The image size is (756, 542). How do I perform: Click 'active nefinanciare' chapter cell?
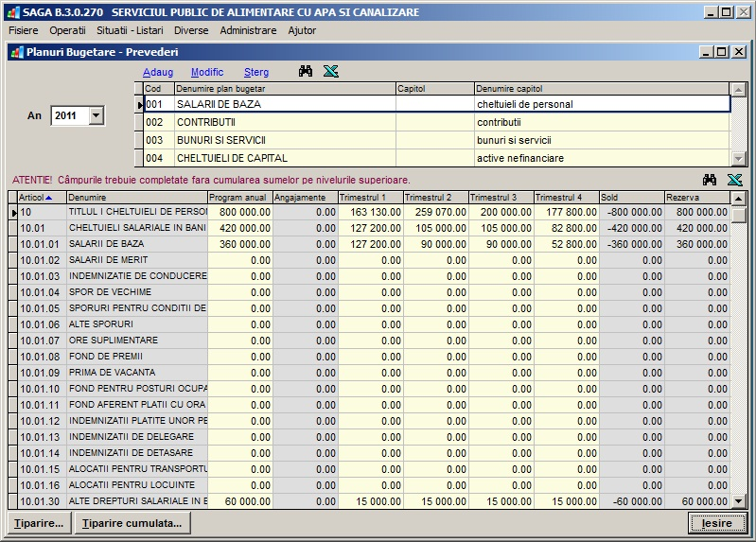(602, 158)
